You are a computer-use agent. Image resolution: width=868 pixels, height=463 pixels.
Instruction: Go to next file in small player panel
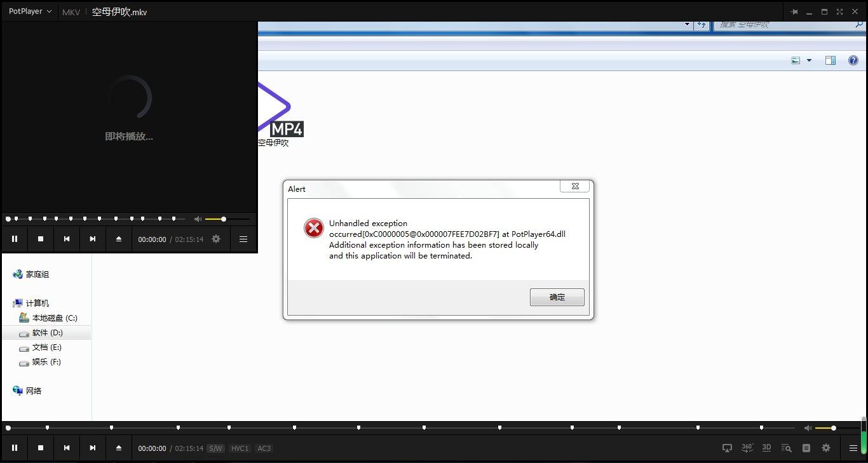tap(93, 239)
